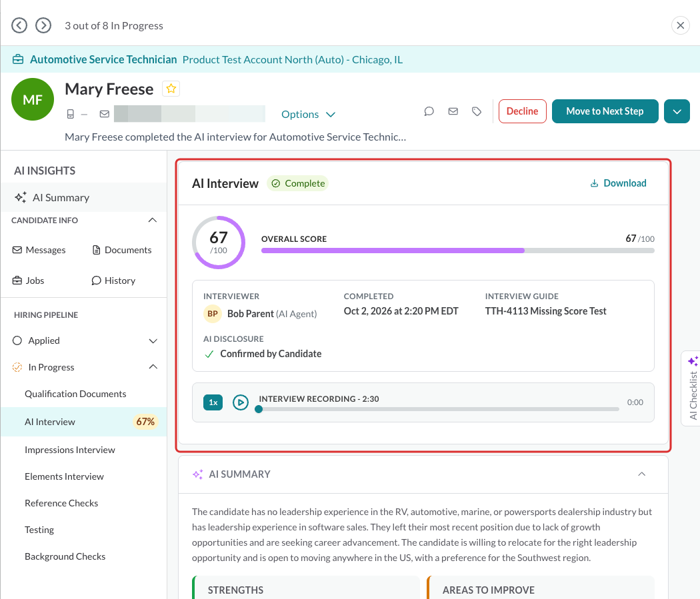Click the Complete status badge
This screenshot has width=700, height=599.
[x=298, y=183]
